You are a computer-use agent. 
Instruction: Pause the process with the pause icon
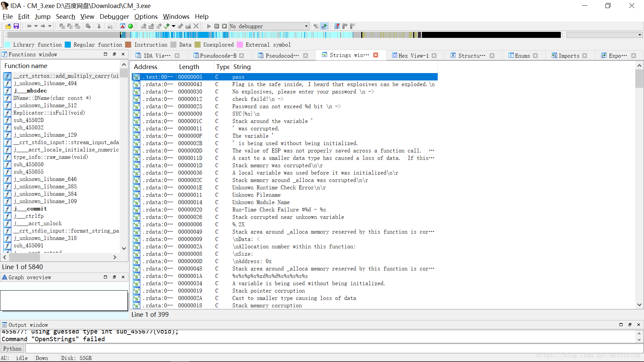[217, 26]
